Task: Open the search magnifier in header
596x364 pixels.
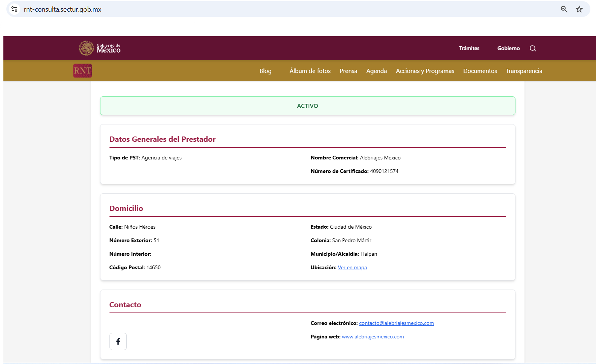Action: 532,48
